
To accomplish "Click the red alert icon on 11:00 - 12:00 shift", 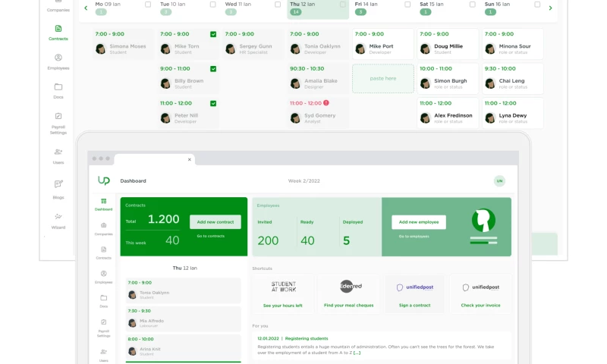I will (326, 102).
